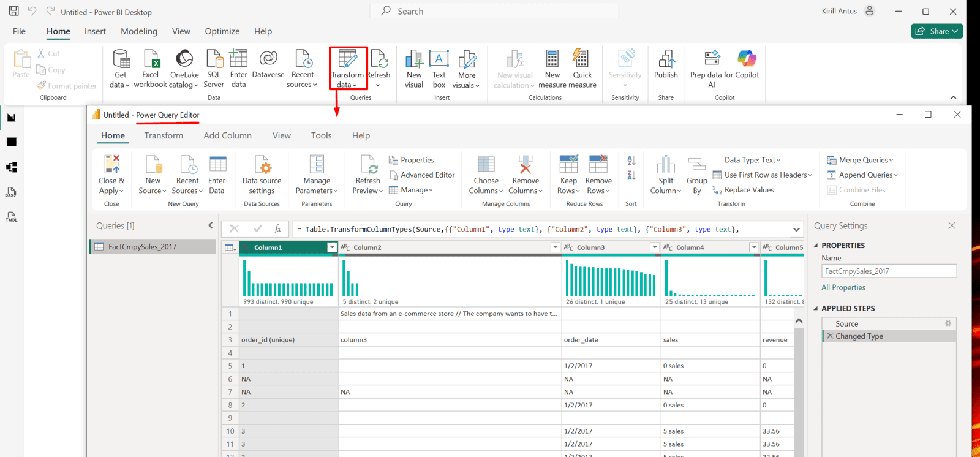
Task: Expand the formula bar
Action: click(796, 230)
